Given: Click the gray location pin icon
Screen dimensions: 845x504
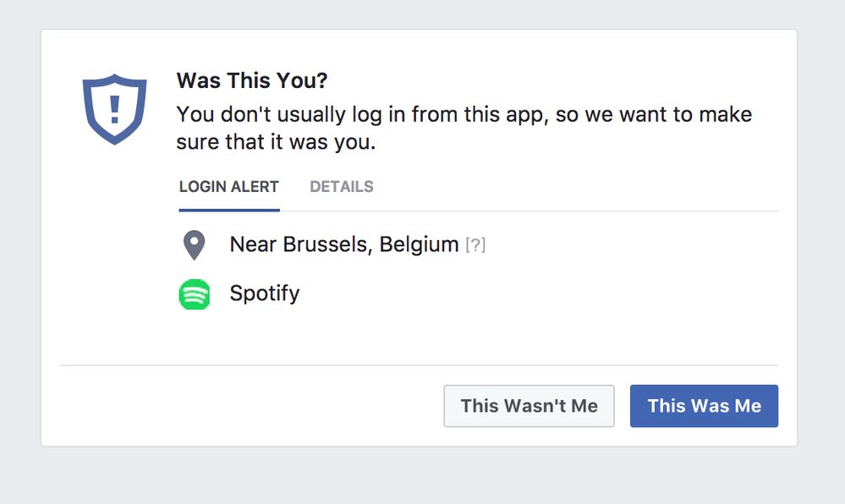Looking at the screenshot, I should [x=194, y=245].
